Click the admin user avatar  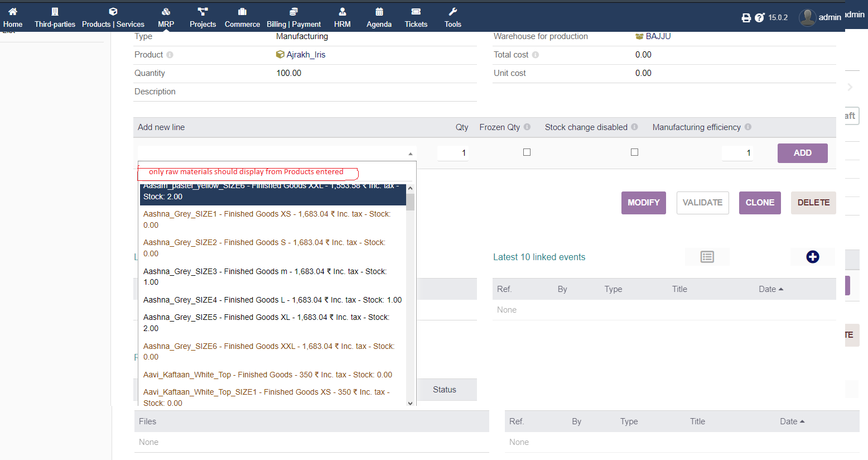807,17
